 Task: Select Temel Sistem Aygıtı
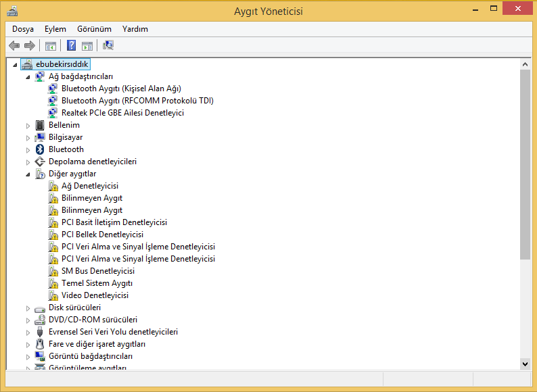(97, 283)
